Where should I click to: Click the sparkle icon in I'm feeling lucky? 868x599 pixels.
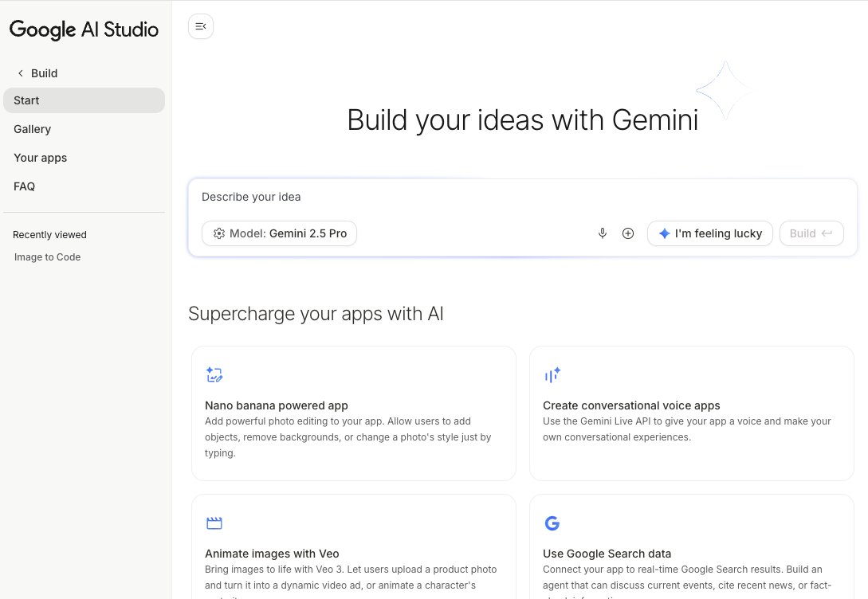click(664, 233)
